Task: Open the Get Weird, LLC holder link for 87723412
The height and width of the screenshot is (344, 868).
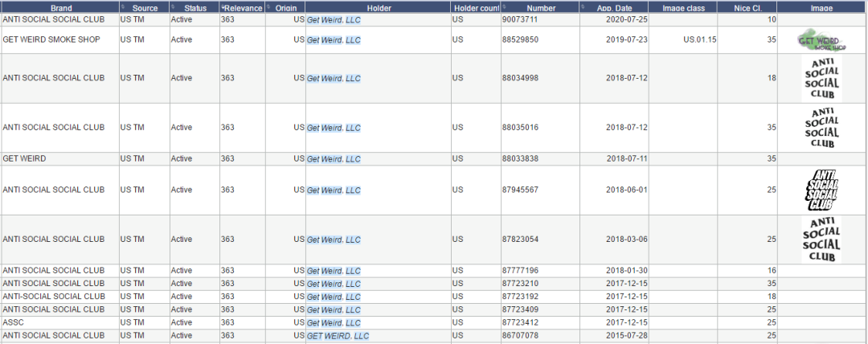Action: click(334, 323)
